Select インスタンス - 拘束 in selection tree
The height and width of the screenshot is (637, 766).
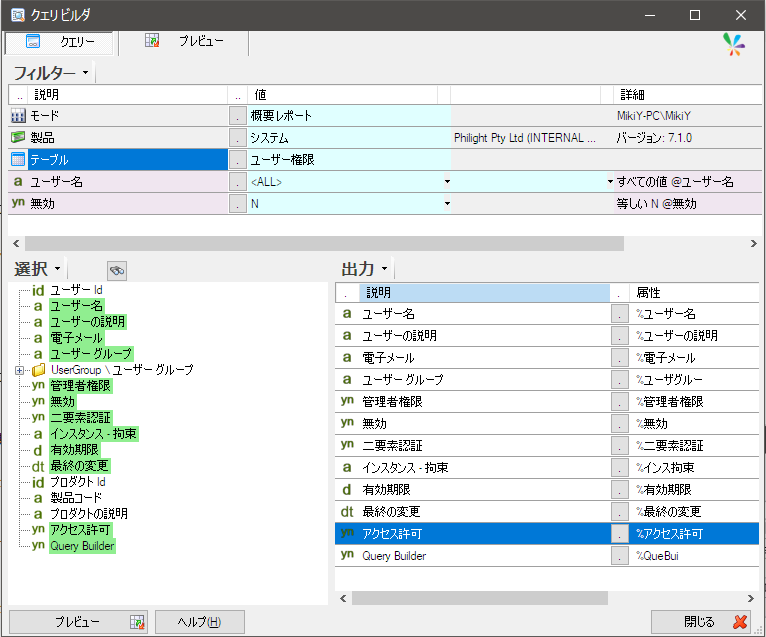click(94, 434)
